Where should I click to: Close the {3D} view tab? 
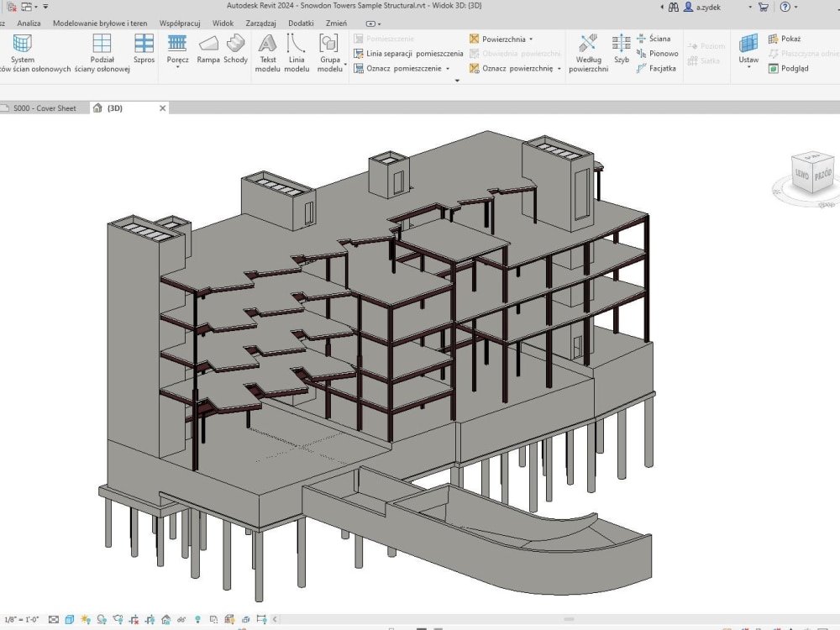pos(163,108)
